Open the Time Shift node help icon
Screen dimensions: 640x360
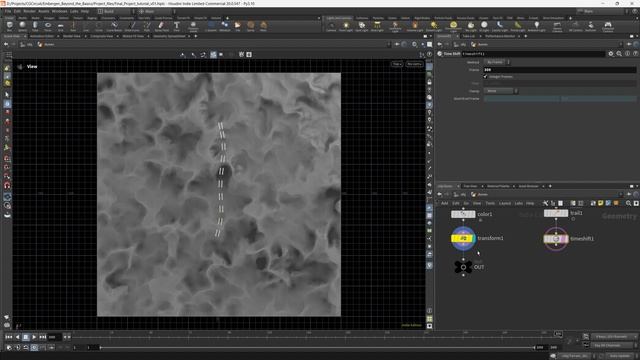pyautogui.click(x=635, y=53)
